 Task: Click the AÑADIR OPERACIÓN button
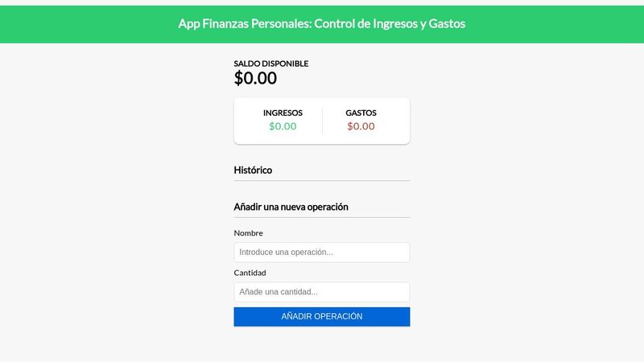tap(321, 316)
